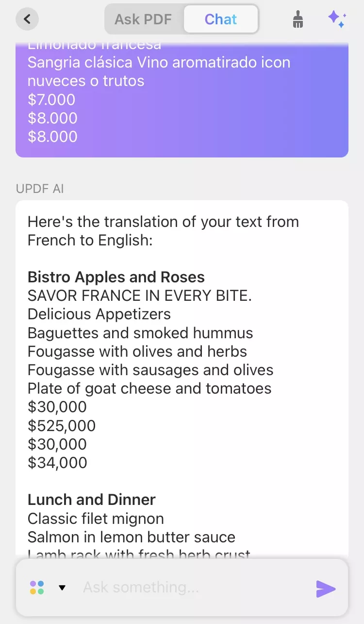Viewport: 364px width, 624px height.
Task: Click the "Bistro Apples and Roses" heading
Action: click(116, 277)
